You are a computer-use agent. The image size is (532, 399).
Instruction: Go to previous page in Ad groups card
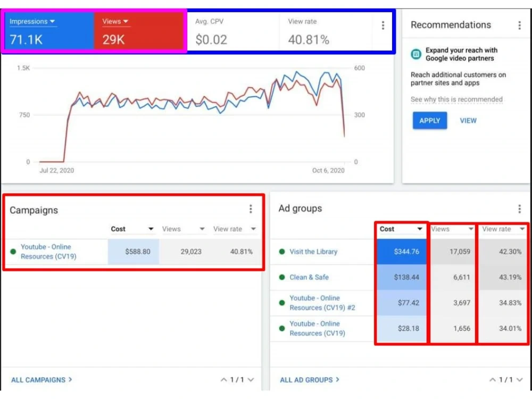[x=492, y=380]
